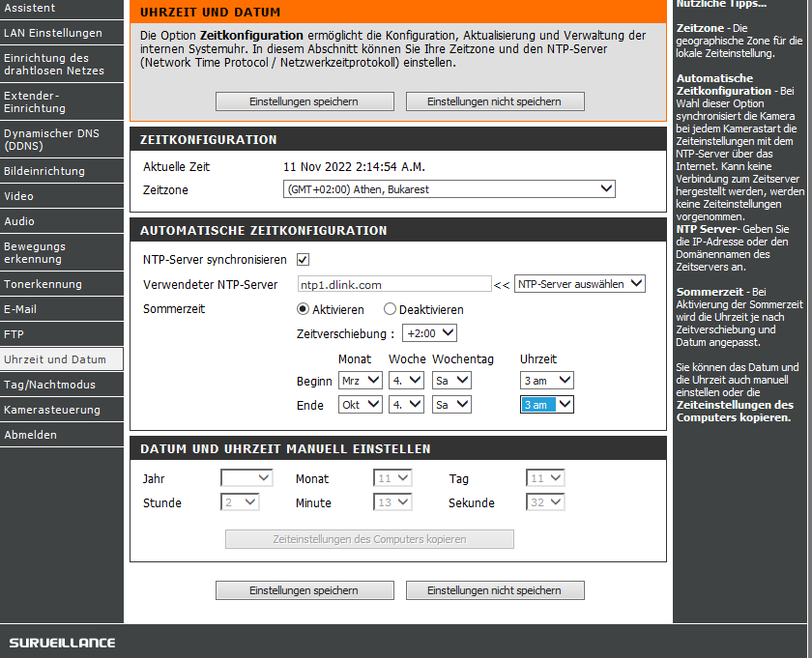Click 'Verwendeter NTP-Server' label
The width and height of the screenshot is (812, 658).
(211, 284)
